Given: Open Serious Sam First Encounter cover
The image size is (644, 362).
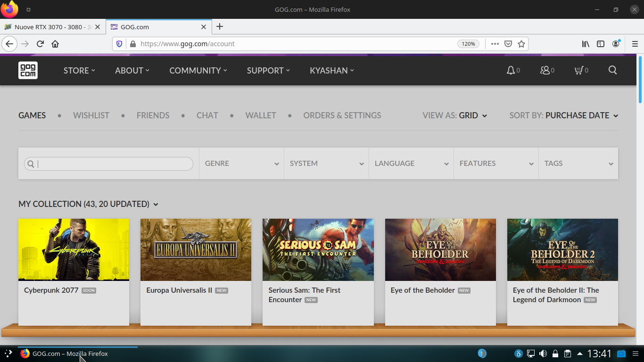Looking at the screenshot, I should [318, 250].
